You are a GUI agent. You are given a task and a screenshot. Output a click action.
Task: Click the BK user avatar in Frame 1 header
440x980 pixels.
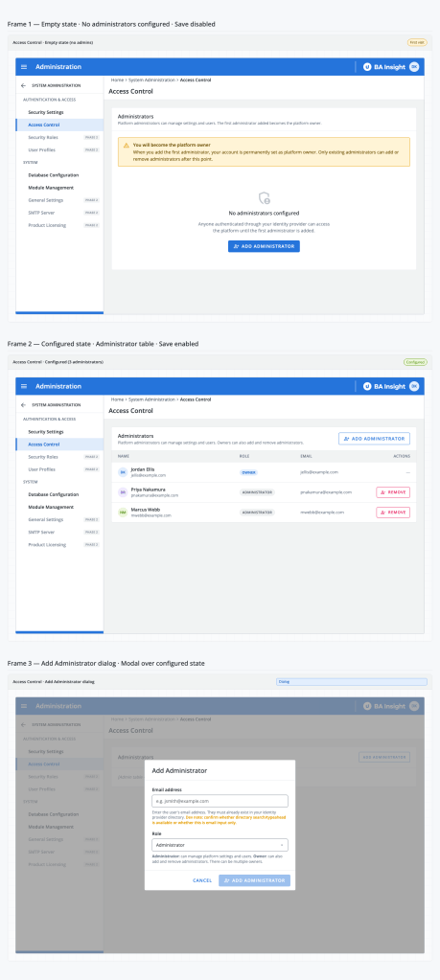pos(414,67)
